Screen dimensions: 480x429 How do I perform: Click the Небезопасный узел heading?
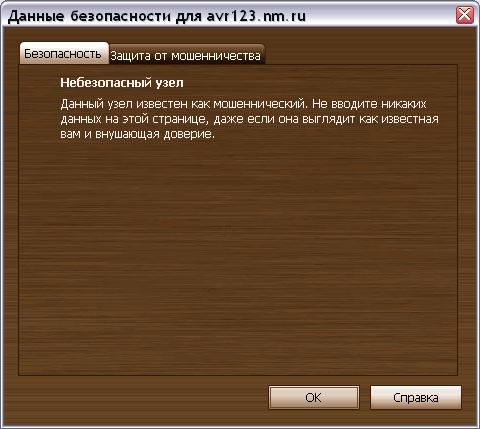(x=122, y=83)
